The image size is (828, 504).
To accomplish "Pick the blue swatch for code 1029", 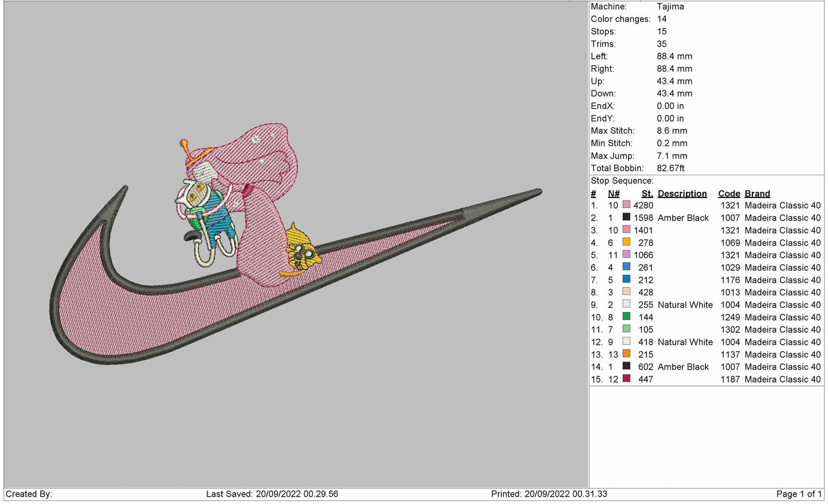I will click(x=626, y=267).
